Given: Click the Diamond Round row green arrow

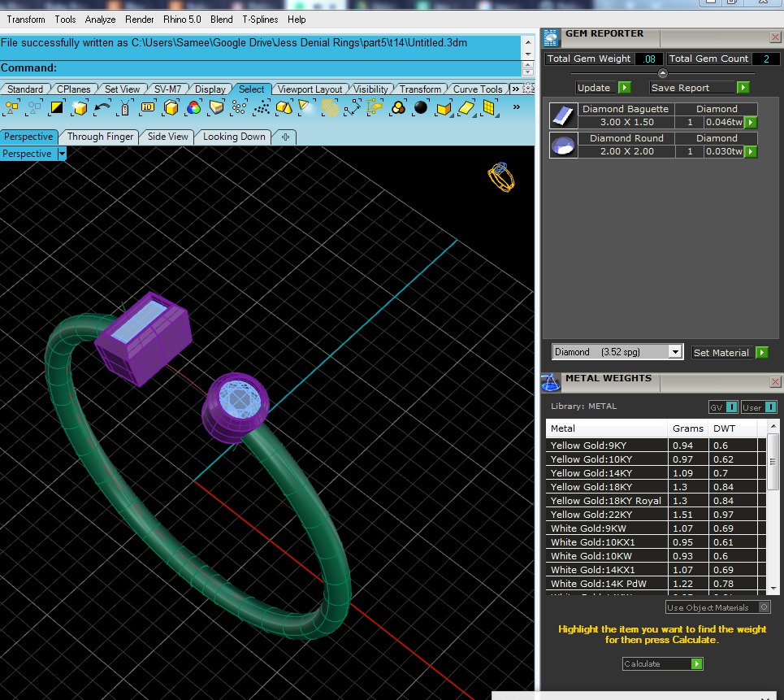Looking at the screenshot, I should coord(751,151).
